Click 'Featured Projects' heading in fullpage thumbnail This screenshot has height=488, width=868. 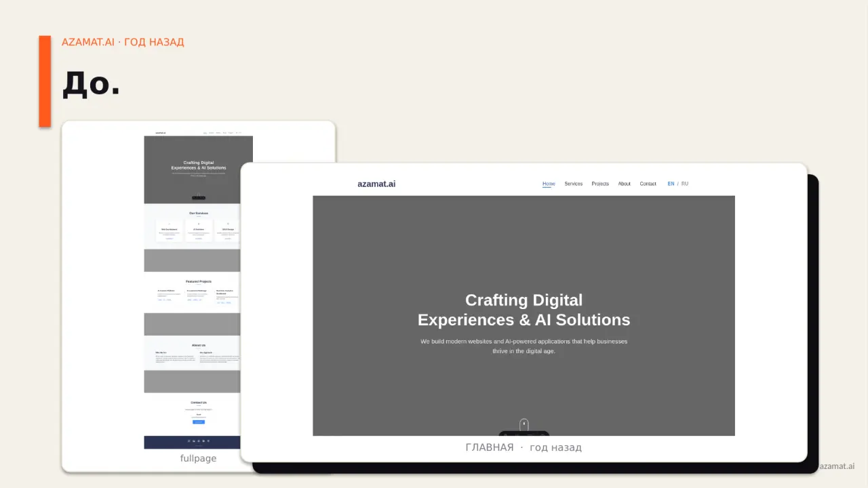point(198,281)
